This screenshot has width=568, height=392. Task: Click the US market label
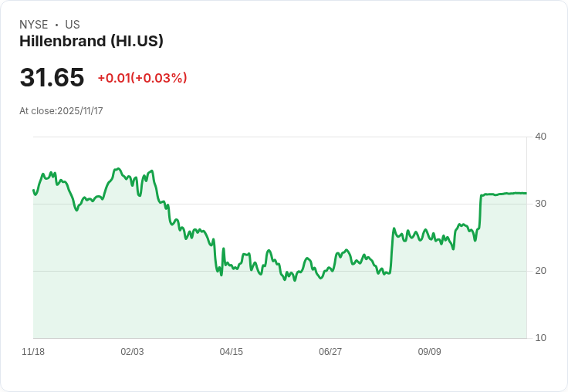[73, 25]
